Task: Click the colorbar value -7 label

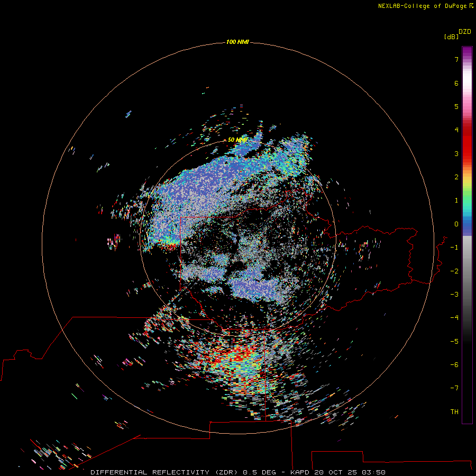Action: 454,388
